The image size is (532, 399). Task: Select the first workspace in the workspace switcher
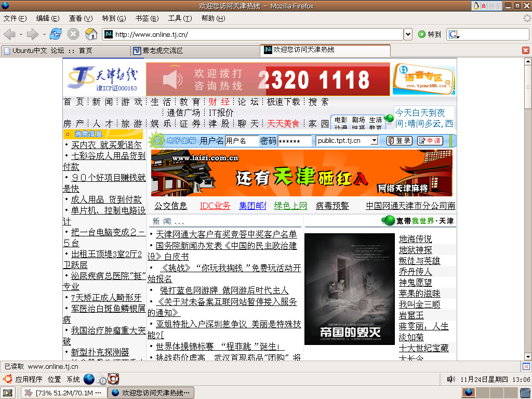coord(469,393)
